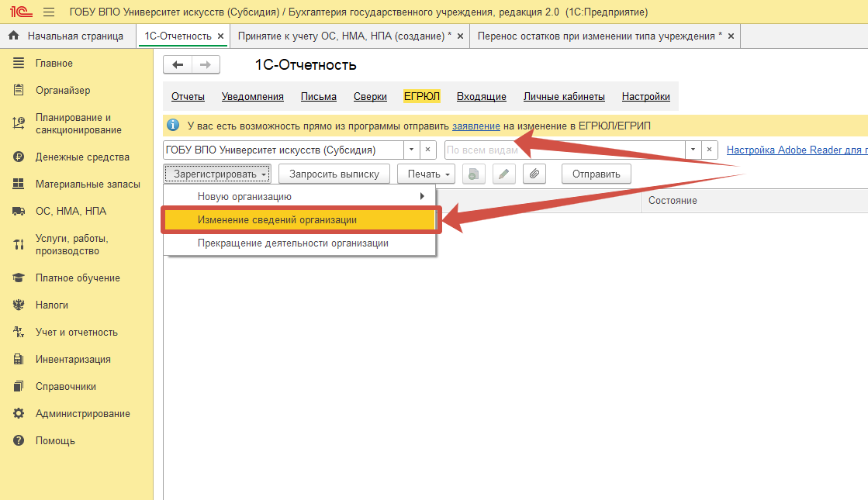This screenshot has height=500, width=868.
Task: Close the Перенос остатков tab
Action: click(x=731, y=36)
